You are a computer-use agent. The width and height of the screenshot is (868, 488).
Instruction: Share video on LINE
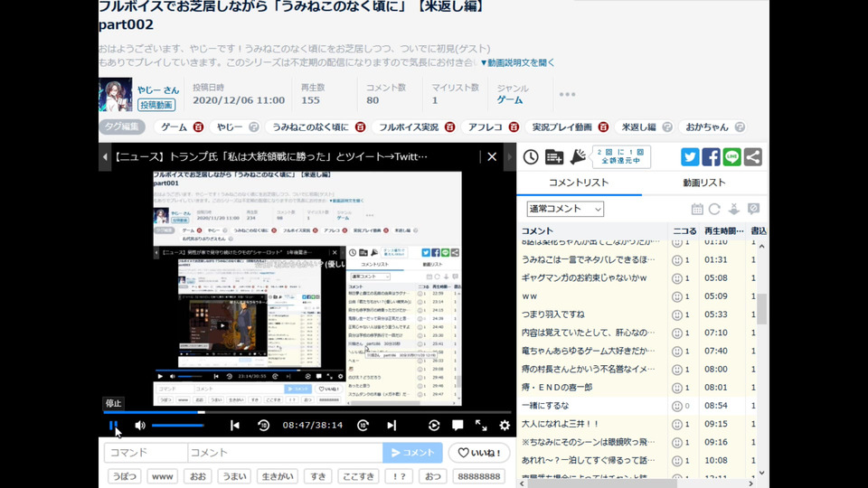(731, 157)
